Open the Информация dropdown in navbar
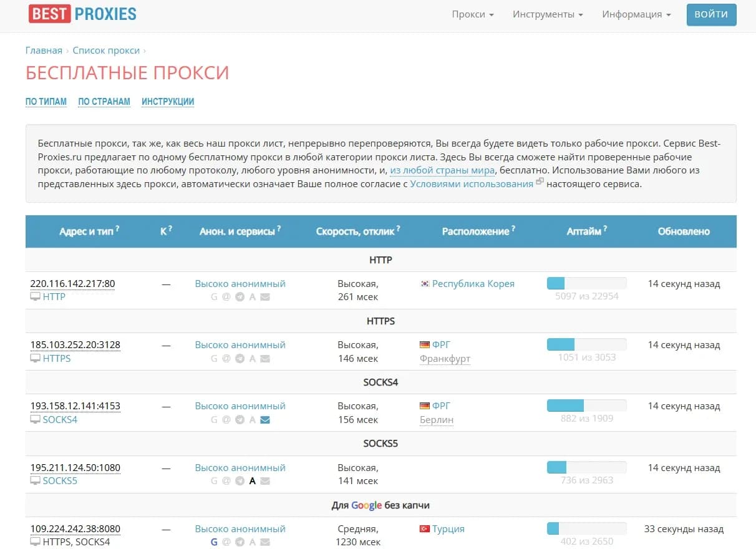Image resolution: width=756 pixels, height=549 pixels. 636,14
